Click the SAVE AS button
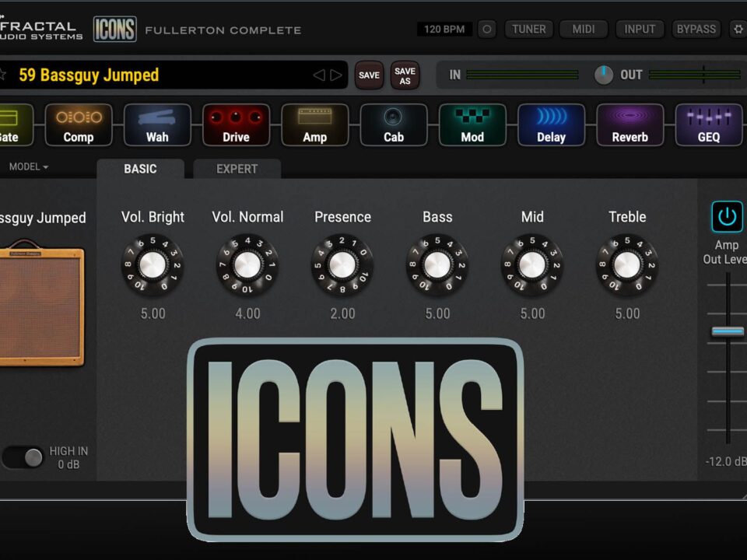This screenshot has height=560, width=747. [x=405, y=75]
